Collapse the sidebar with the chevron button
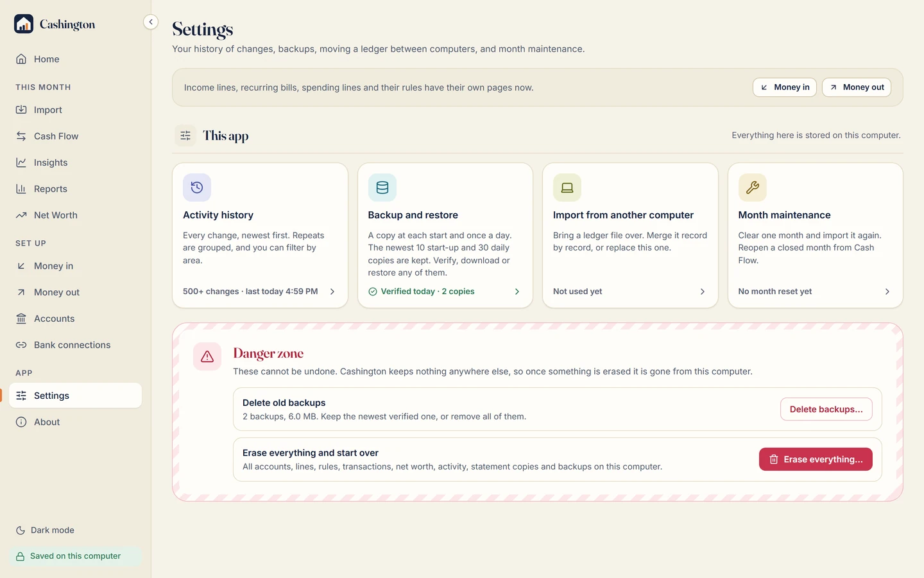 click(x=151, y=22)
